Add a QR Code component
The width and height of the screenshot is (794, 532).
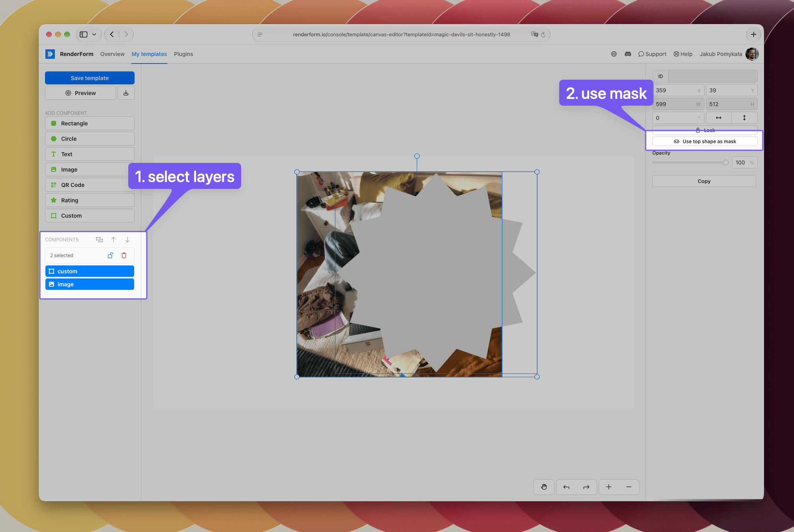click(x=90, y=185)
